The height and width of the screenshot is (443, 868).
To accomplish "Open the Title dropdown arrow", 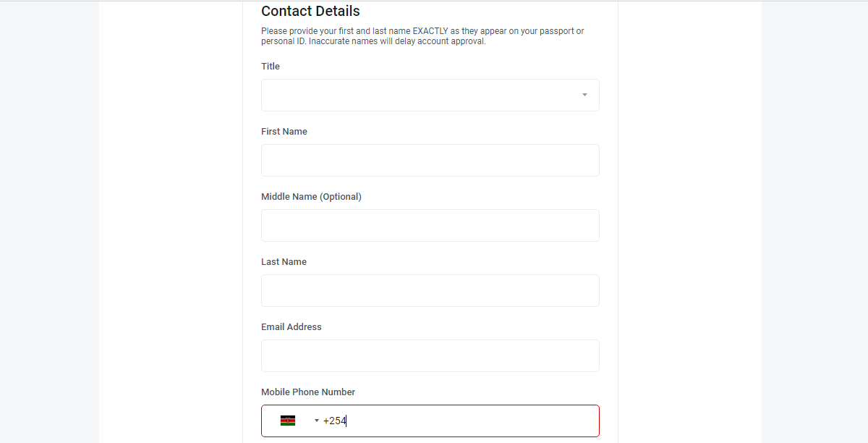I will (x=584, y=95).
